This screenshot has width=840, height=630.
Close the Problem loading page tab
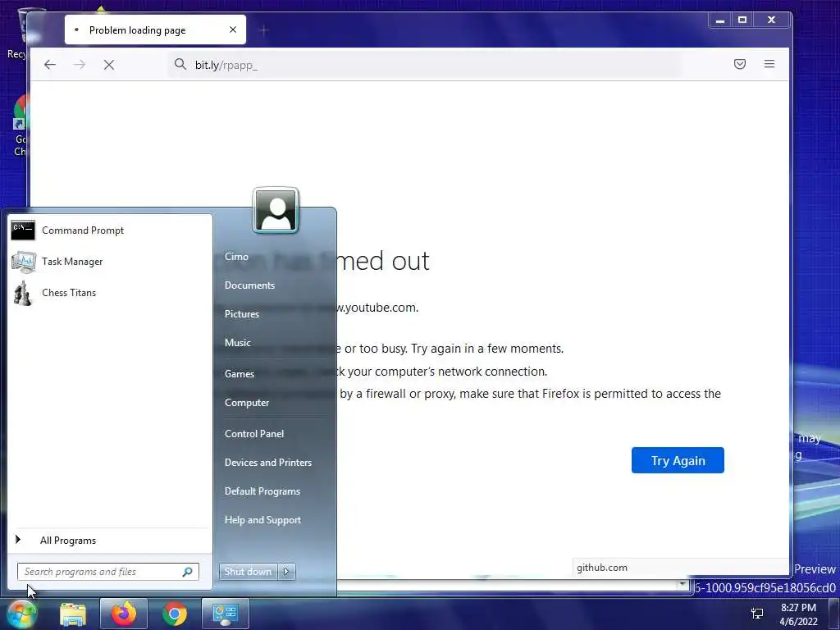click(233, 30)
